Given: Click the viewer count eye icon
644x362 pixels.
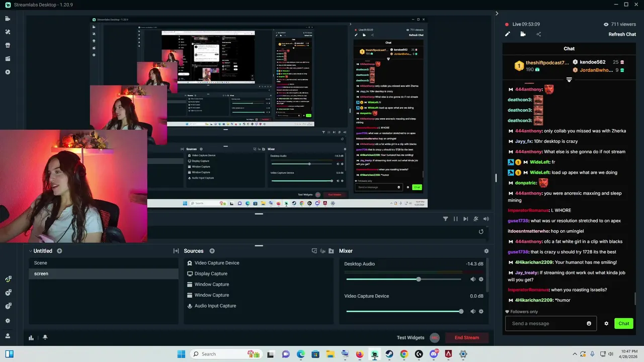Looking at the screenshot, I should click(606, 24).
